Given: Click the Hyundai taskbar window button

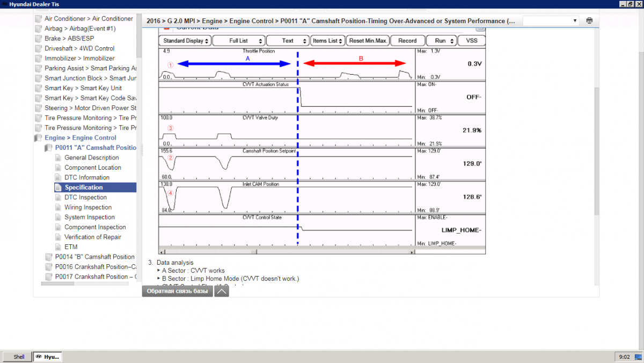Looking at the screenshot, I should click(x=48, y=357).
